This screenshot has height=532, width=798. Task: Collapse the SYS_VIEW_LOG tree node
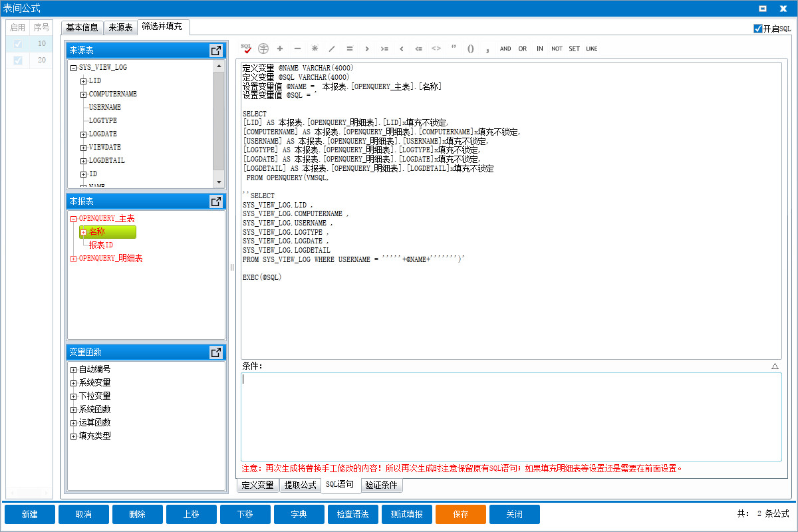coord(73,68)
